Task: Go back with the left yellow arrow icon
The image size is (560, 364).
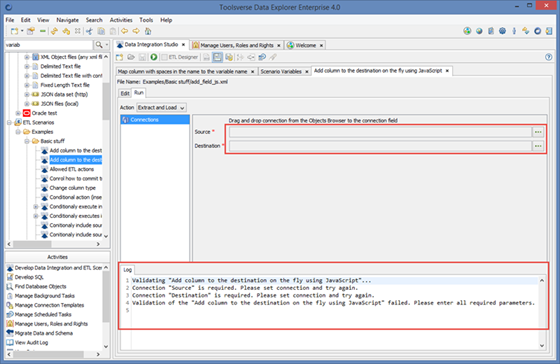Action: pos(124,31)
